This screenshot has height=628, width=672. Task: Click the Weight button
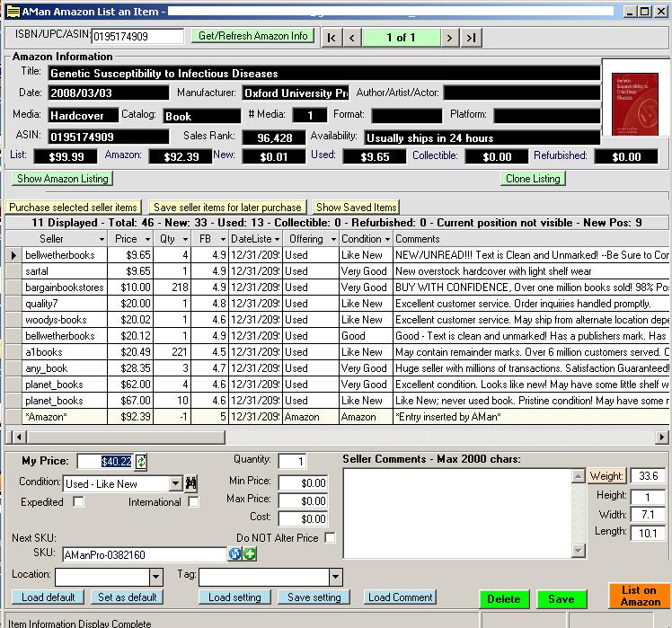point(606,476)
